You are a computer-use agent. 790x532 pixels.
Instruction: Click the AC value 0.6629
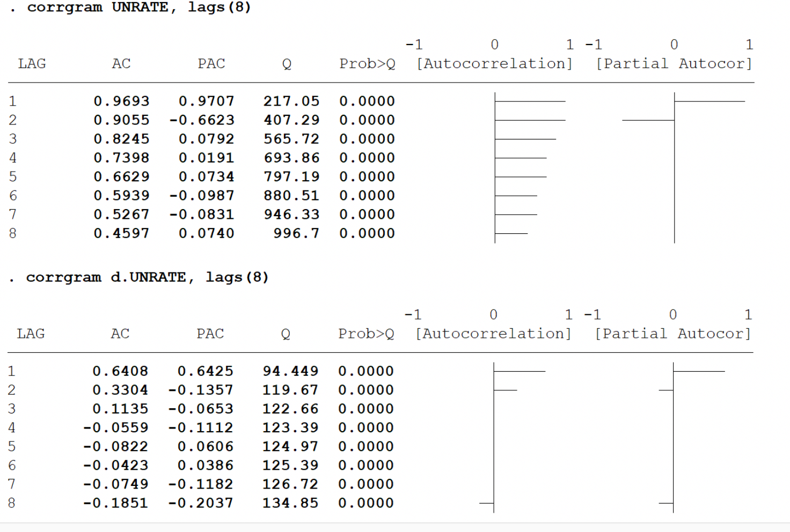click(x=121, y=176)
